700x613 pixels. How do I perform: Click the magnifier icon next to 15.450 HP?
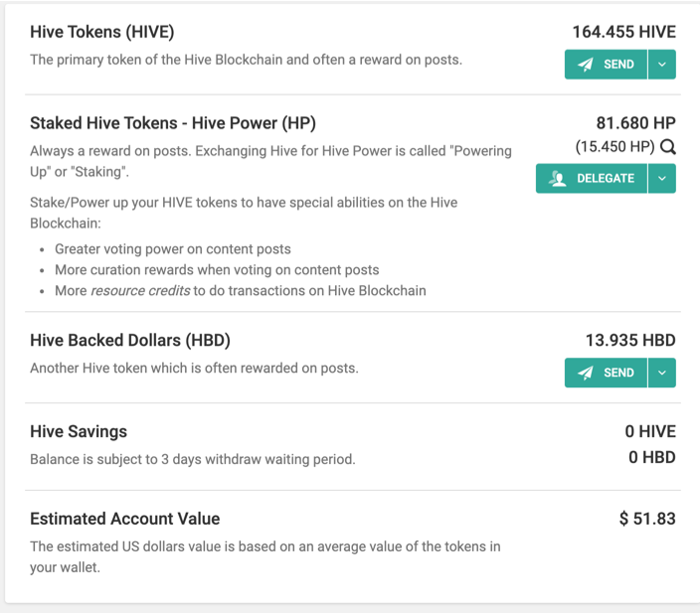tap(668, 146)
